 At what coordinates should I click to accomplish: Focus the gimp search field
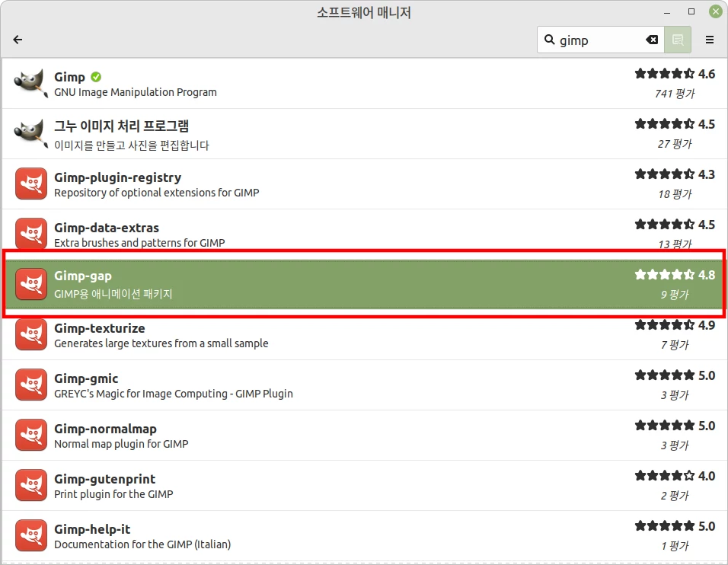(x=601, y=40)
